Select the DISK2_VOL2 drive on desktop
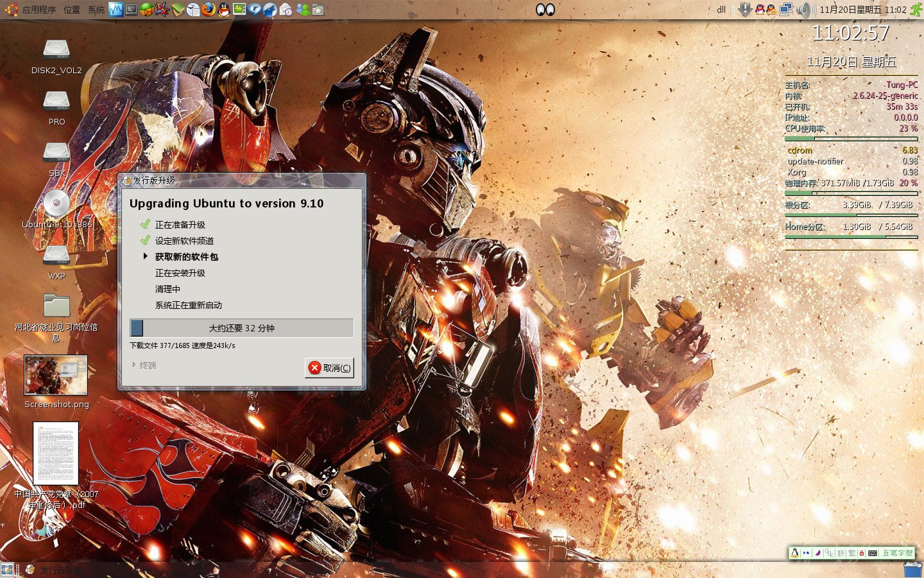Viewport: 924px width, 578px height. 56,50
